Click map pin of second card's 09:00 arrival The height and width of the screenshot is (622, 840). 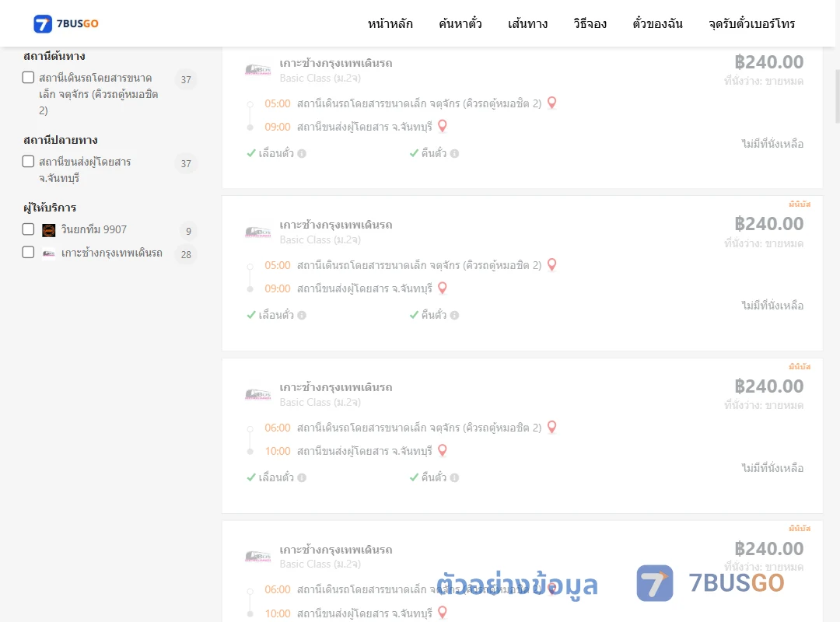(443, 288)
